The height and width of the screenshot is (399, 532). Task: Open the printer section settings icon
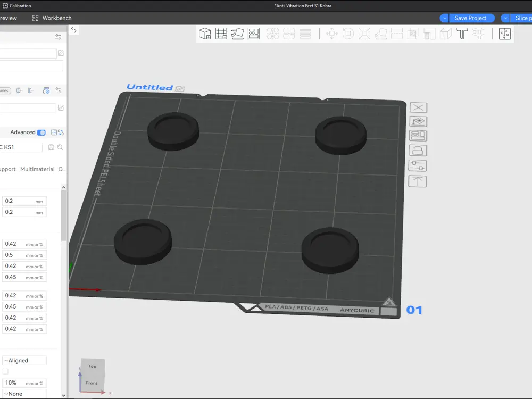click(x=59, y=37)
